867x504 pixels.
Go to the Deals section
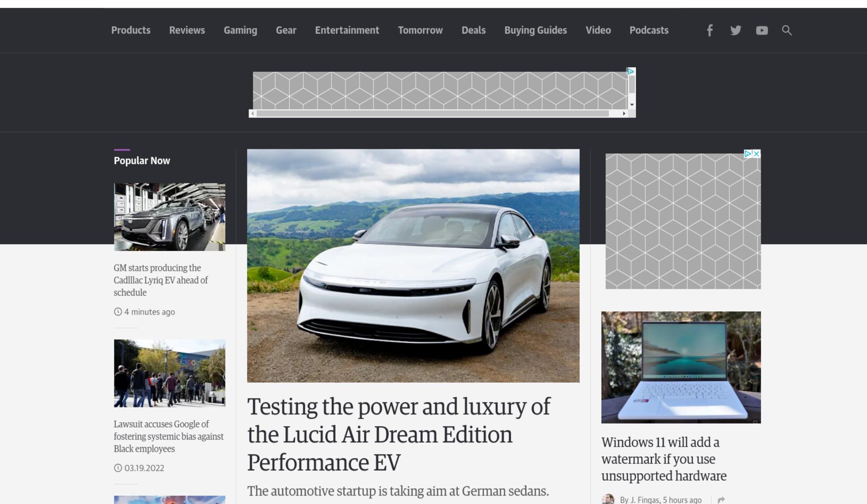click(x=474, y=30)
